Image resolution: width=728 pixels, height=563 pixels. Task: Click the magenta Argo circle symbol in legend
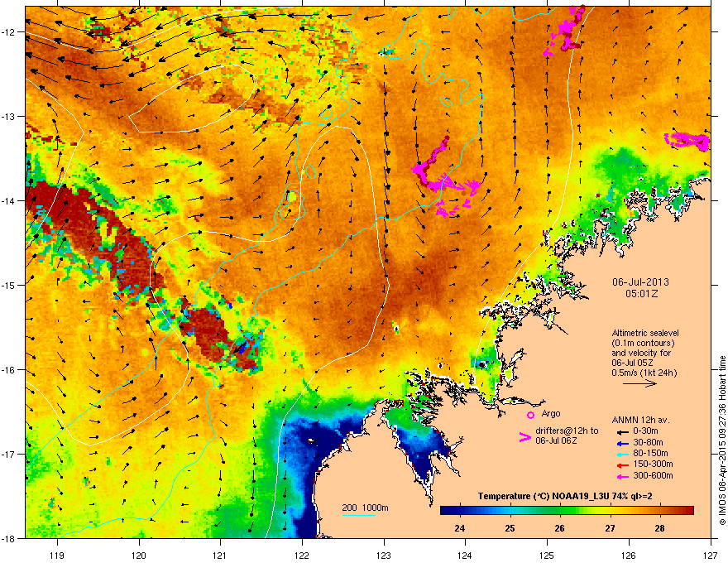click(530, 415)
